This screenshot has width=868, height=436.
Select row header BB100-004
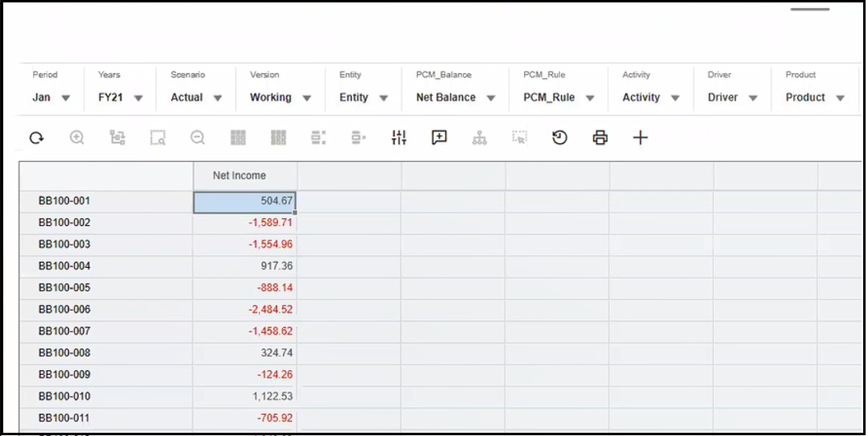pyautogui.click(x=106, y=266)
